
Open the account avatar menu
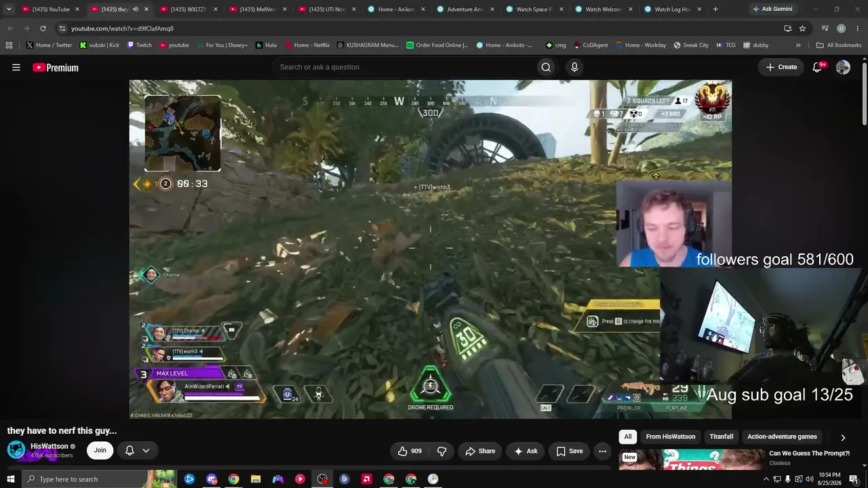pyautogui.click(x=843, y=67)
